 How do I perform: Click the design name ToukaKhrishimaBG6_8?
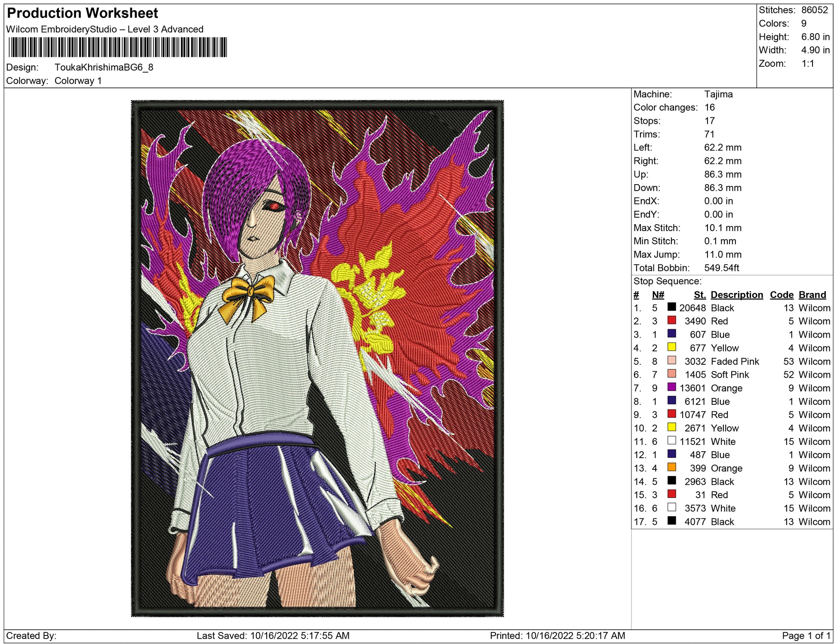click(104, 68)
